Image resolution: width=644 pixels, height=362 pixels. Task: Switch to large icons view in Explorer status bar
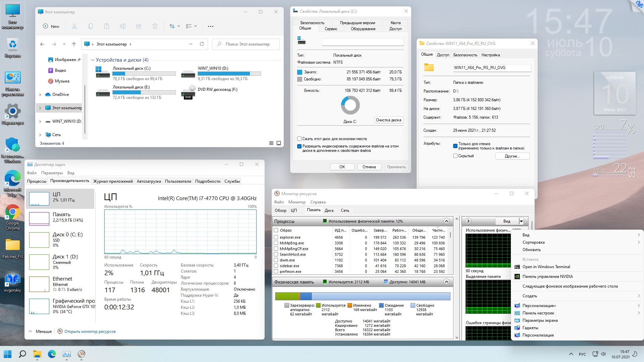[279, 143]
